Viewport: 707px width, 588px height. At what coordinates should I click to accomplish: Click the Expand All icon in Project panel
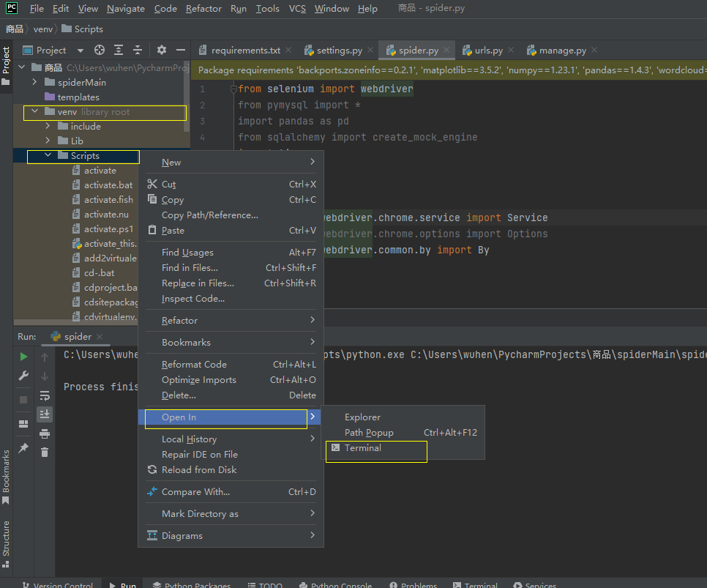[x=119, y=51]
